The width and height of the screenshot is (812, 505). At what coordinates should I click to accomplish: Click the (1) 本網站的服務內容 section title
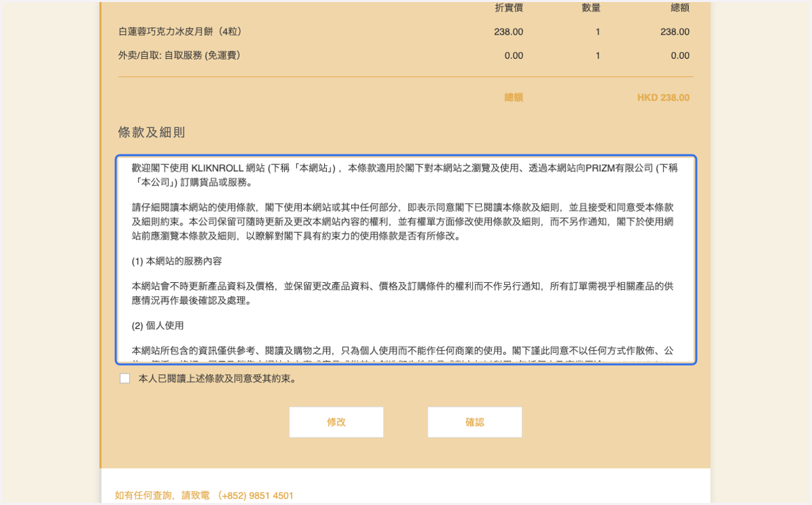click(x=177, y=261)
